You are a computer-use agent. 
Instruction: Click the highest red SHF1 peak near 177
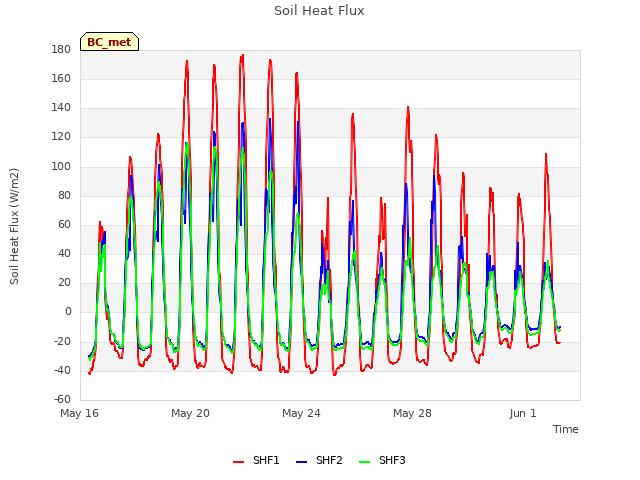(242, 55)
